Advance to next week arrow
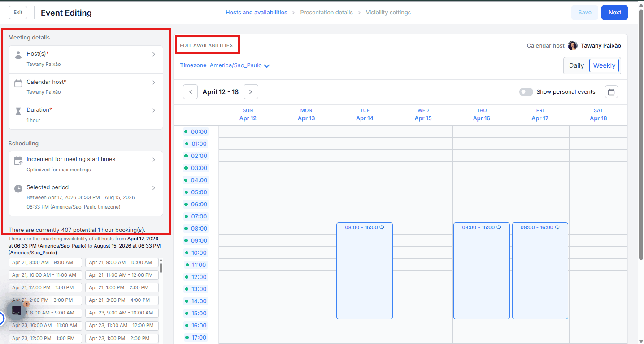 [x=251, y=92]
